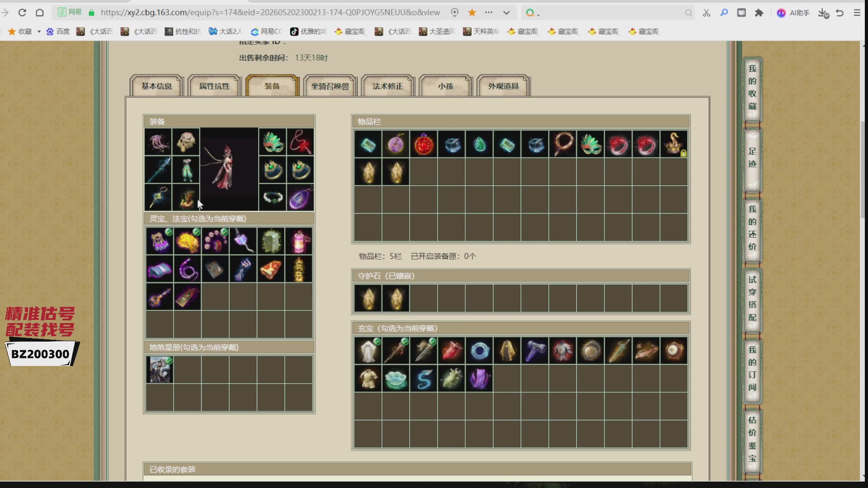The width and height of the screenshot is (868, 488).
Task: Select the red lantern item in inventory
Action: click(x=424, y=144)
